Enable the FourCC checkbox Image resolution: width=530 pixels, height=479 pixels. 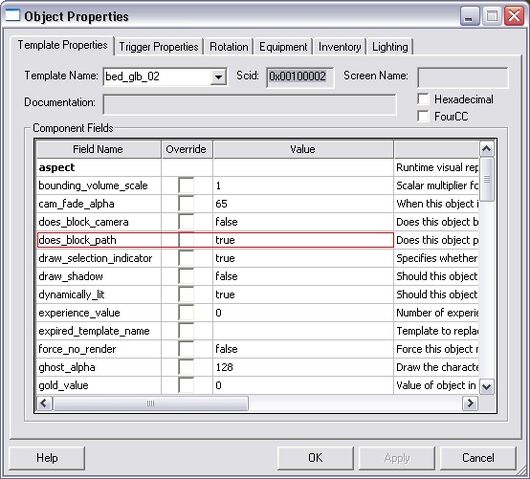pyautogui.click(x=423, y=116)
